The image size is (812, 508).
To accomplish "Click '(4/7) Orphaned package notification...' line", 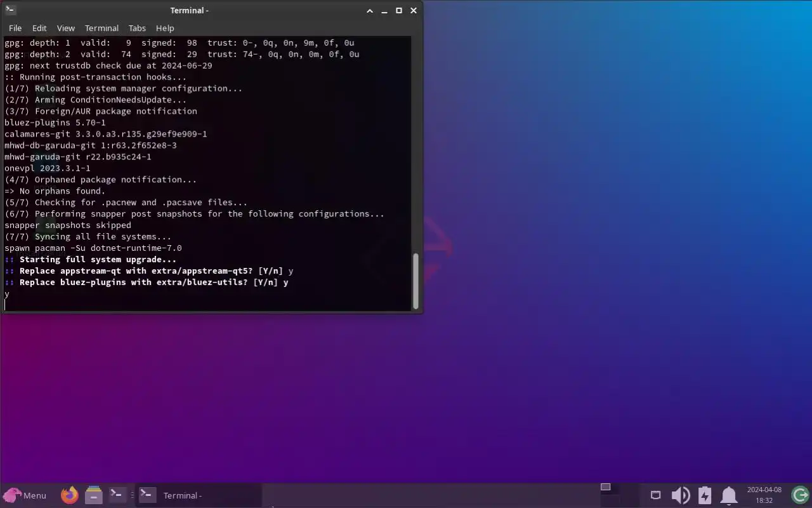I will click(101, 180).
